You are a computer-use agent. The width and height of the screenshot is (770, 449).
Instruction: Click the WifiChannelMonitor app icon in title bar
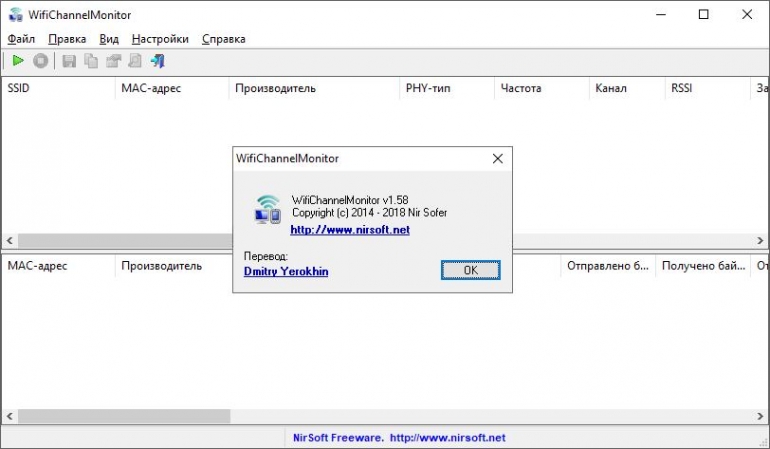[16, 15]
